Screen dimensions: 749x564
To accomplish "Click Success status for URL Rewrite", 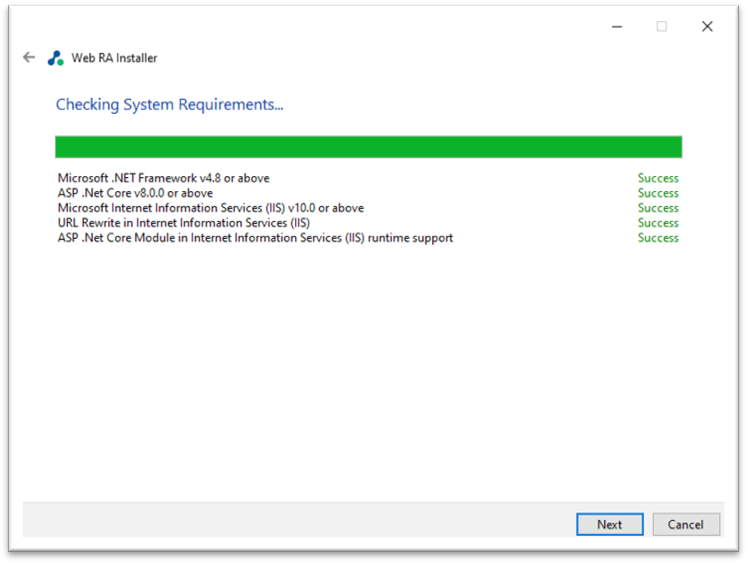I will point(658,223).
